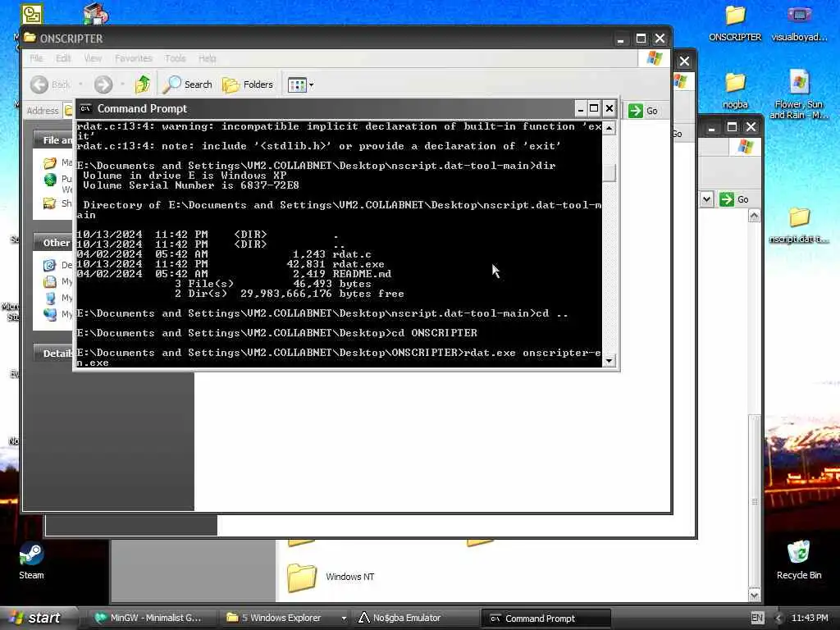Viewport: 840px width, 630px height.
Task: Select the Steam desktop icon
Action: point(31,561)
